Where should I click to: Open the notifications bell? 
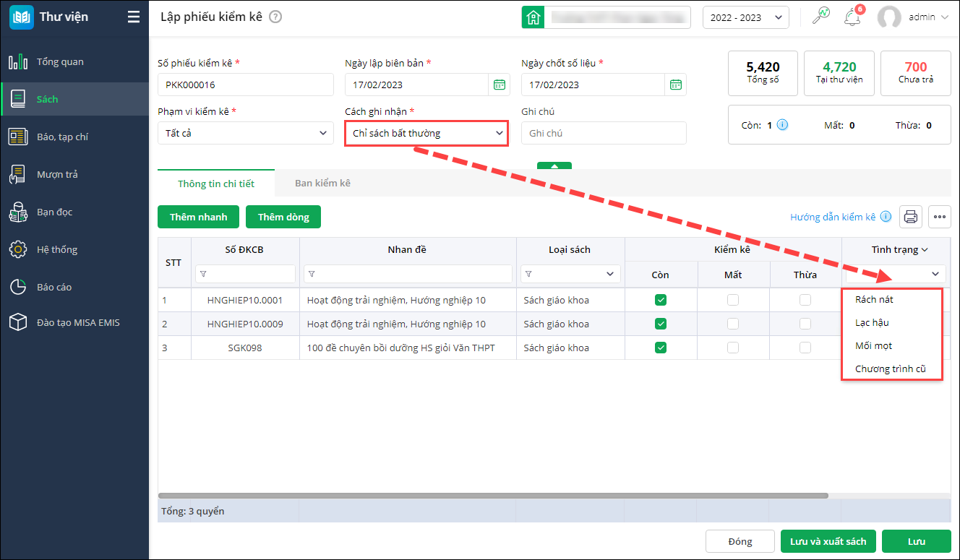(x=852, y=17)
